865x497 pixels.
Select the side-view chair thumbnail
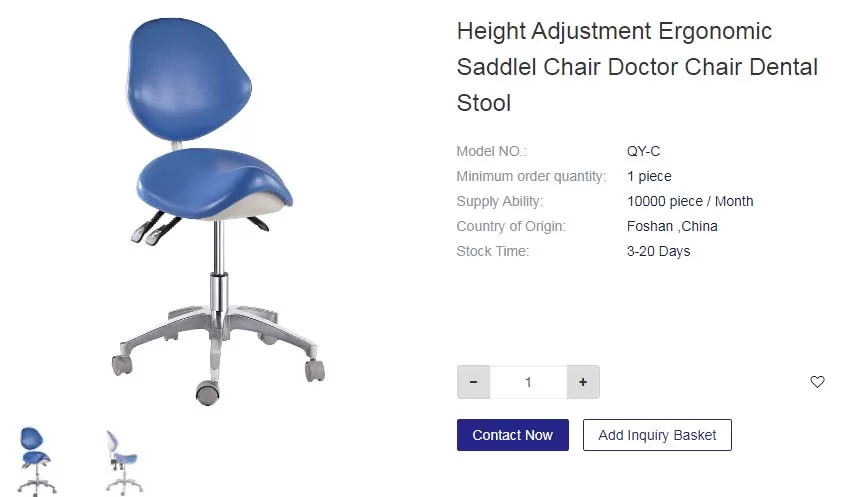(x=124, y=462)
